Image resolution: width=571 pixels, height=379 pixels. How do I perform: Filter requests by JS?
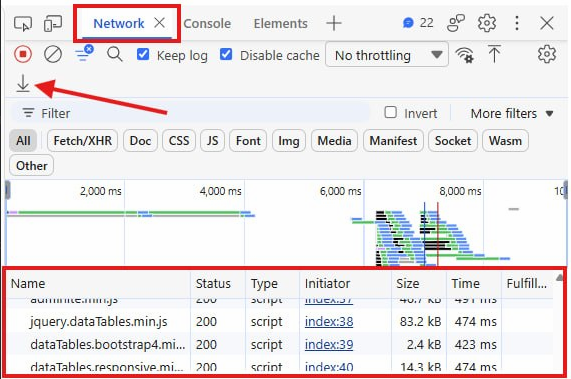[x=212, y=141]
